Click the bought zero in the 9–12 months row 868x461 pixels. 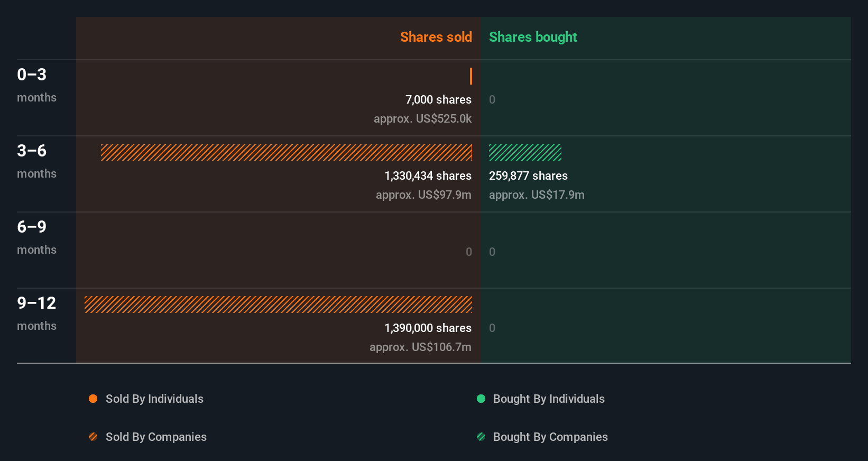[x=492, y=328]
